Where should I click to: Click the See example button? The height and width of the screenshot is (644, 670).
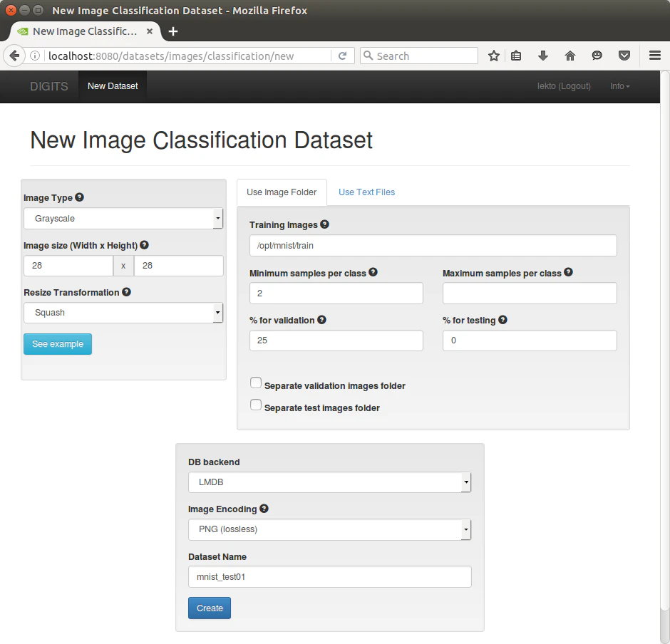pyautogui.click(x=58, y=344)
